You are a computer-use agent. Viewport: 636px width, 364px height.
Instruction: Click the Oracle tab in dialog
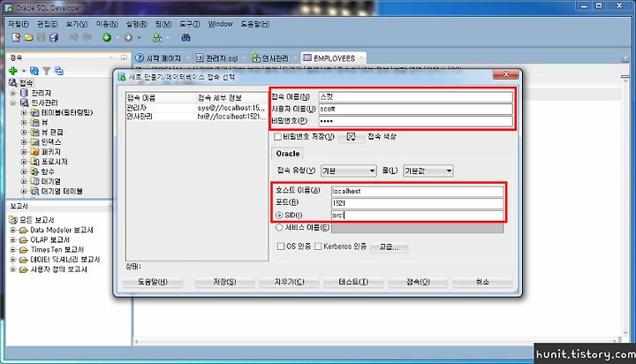(x=288, y=154)
